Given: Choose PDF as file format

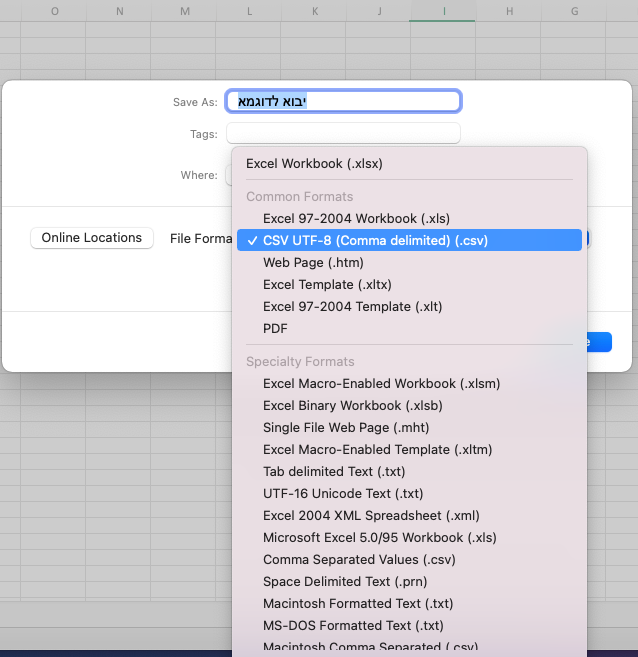Looking at the screenshot, I should pos(409,328).
